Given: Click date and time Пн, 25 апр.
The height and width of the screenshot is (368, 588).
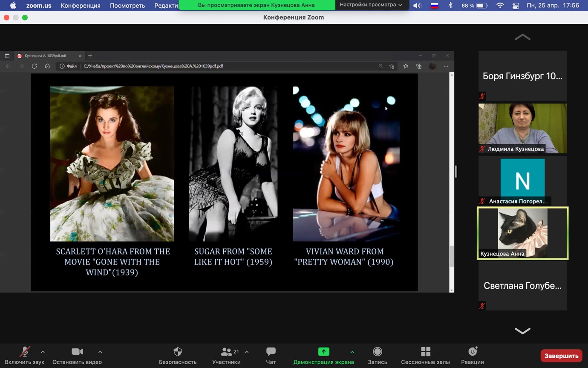Looking at the screenshot, I should coord(553,6).
